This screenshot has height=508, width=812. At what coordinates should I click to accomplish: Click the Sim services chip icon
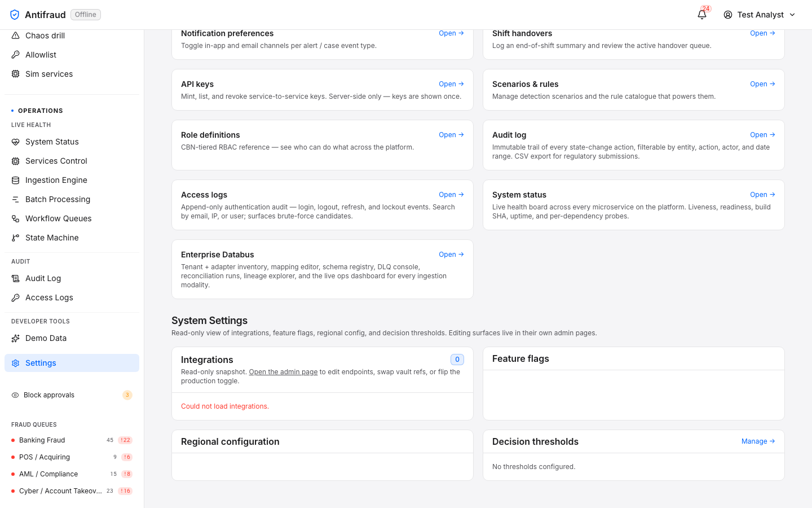(x=16, y=74)
